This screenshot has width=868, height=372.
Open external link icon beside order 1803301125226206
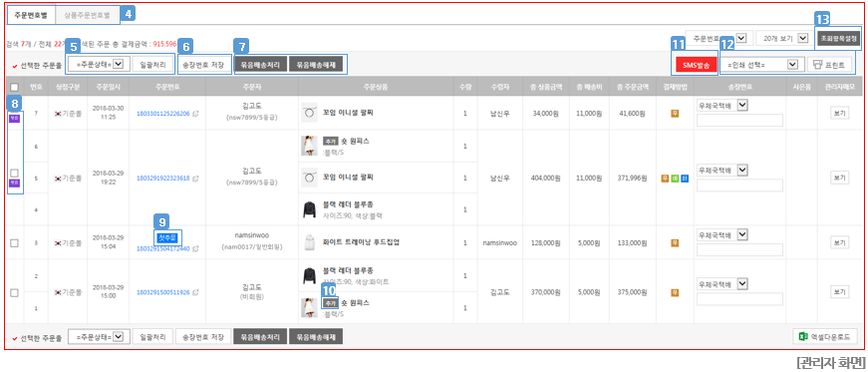tap(195, 114)
